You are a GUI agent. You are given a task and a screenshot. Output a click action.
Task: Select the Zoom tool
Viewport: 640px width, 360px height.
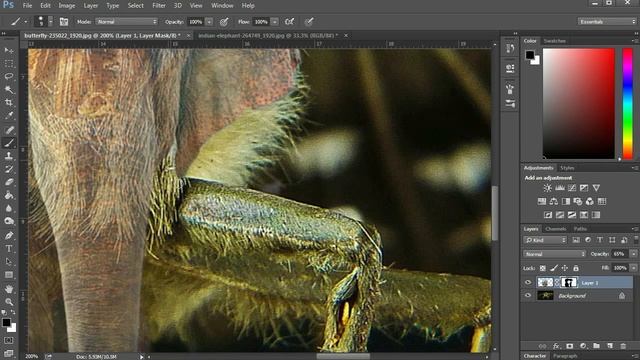coord(9,302)
